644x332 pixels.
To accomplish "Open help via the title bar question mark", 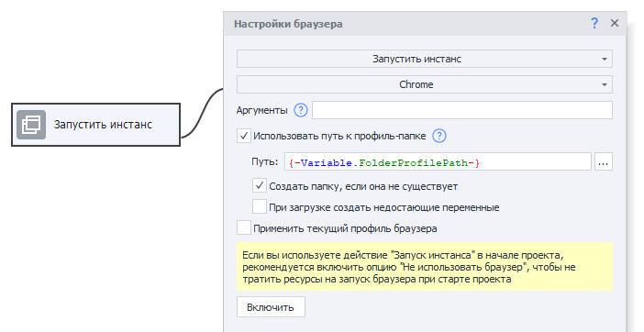I will pos(594,24).
